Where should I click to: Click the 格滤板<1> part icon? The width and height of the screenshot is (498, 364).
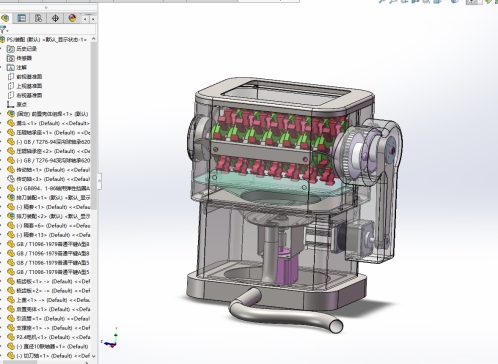[x=11, y=281]
